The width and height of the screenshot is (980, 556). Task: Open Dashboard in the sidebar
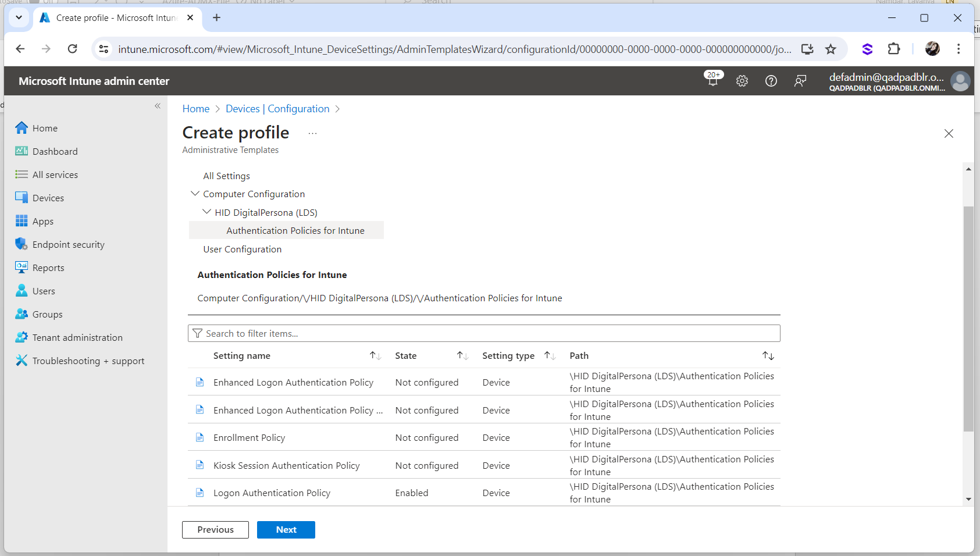[x=55, y=151]
